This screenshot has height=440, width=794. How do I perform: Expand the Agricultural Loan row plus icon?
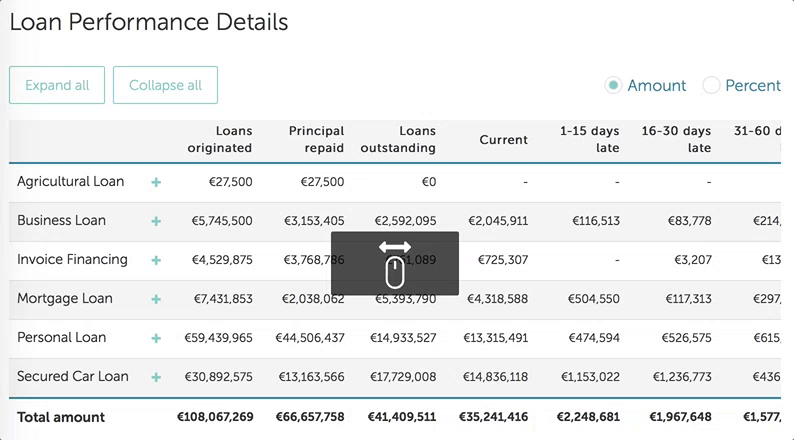pyautogui.click(x=156, y=183)
